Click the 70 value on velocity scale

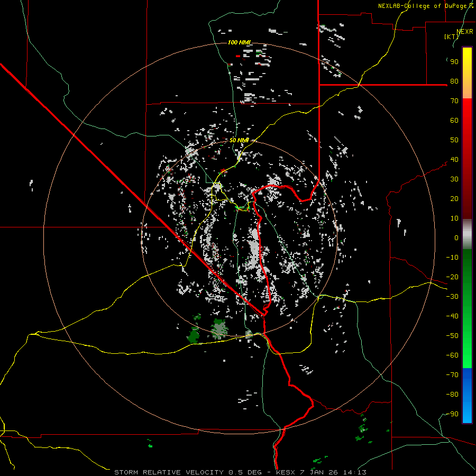tap(454, 101)
